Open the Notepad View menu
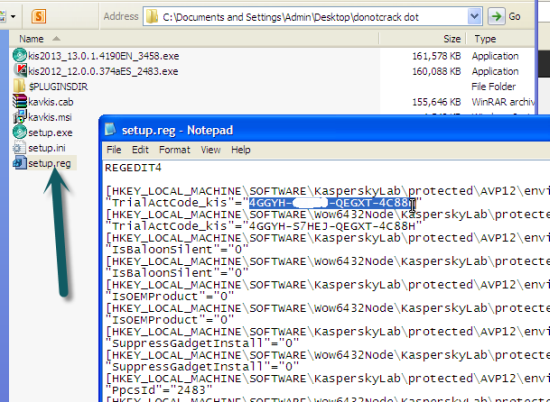Screen dimensions: 550x402 [x=210, y=150]
